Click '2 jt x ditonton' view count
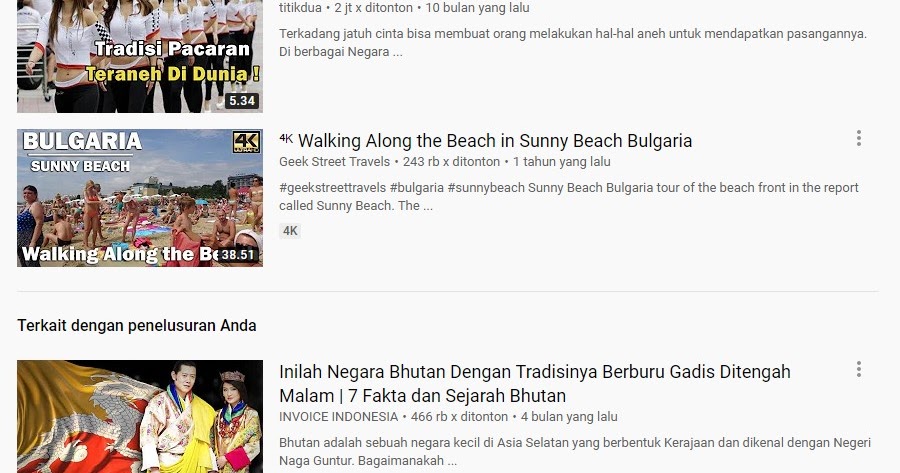 tap(373, 8)
